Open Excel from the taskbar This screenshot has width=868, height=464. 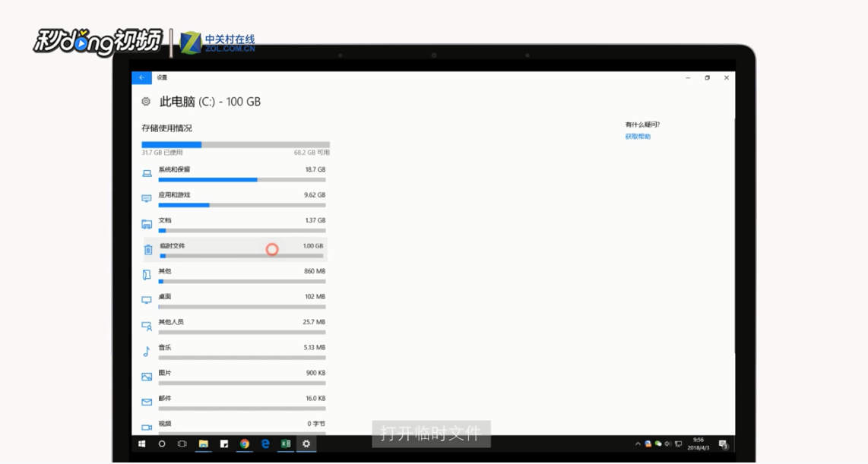[x=286, y=443]
